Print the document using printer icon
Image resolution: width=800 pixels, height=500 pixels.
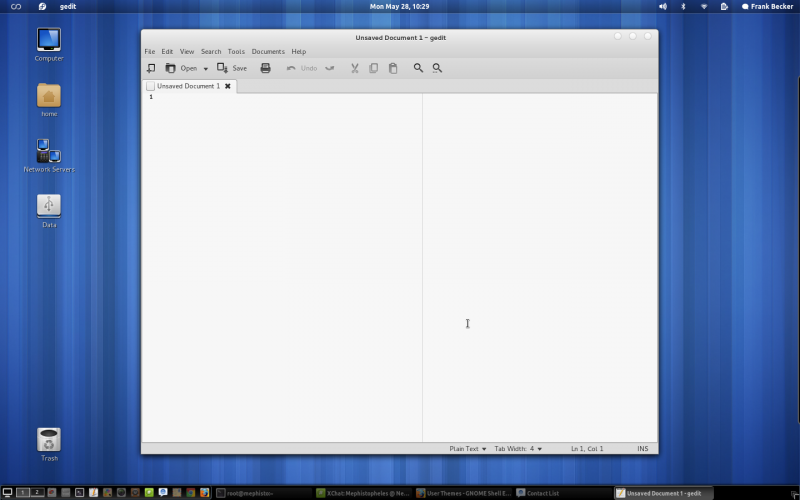265,68
